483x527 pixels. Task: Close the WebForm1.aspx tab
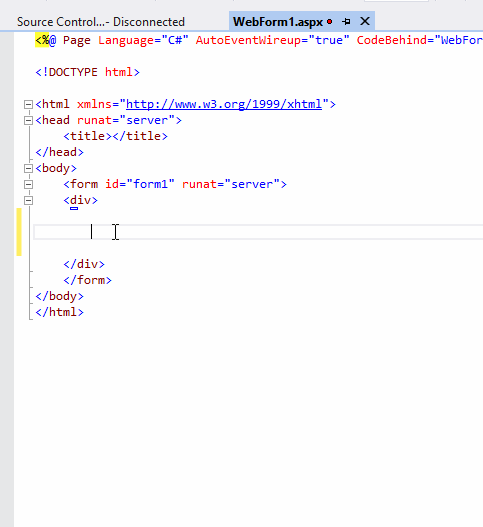pyautogui.click(x=365, y=22)
